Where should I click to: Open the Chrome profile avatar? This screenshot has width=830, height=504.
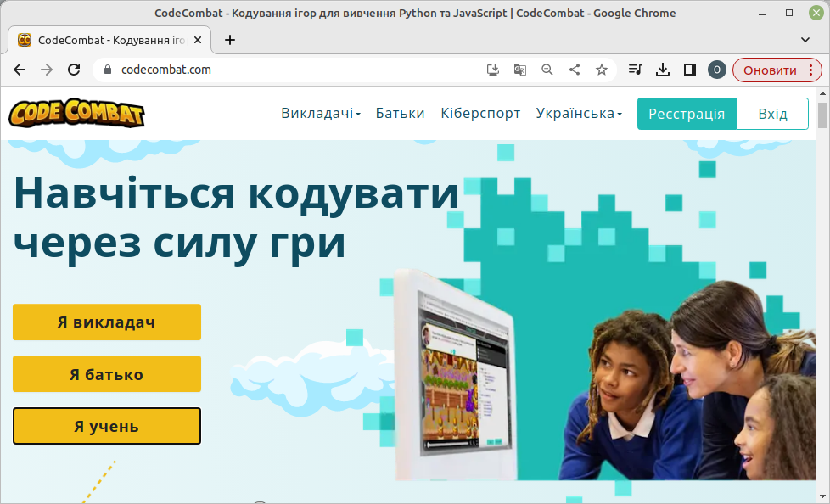pyautogui.click(x=717, y=70)
